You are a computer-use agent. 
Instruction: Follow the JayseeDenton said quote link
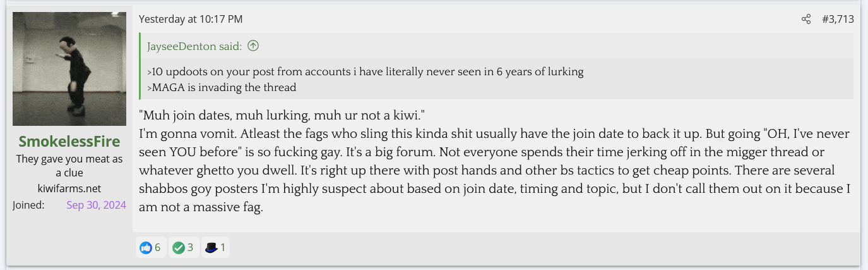tap(194, 46)
